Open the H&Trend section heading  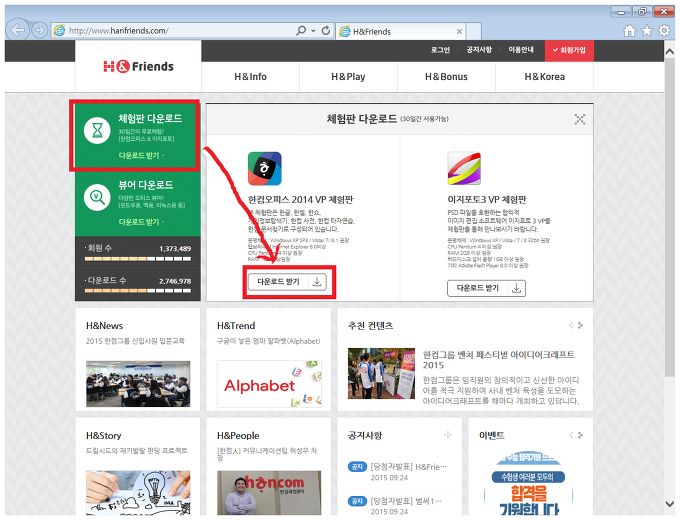(x=236, y=326)
